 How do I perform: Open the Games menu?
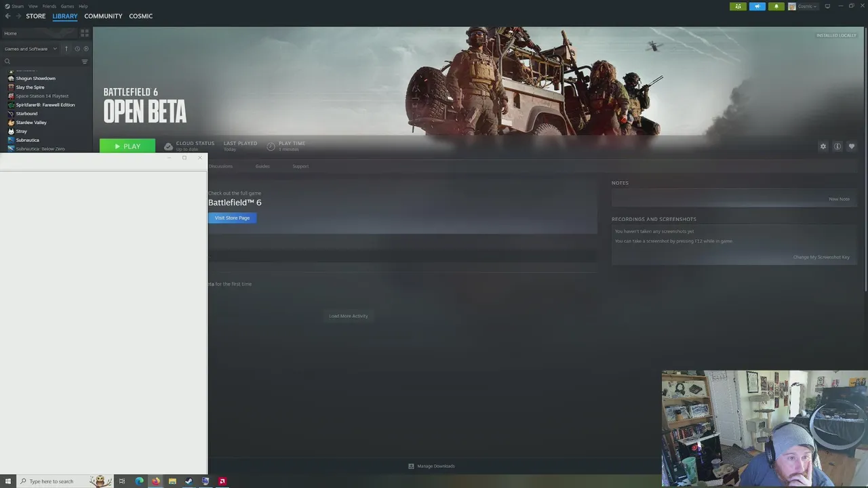click(67, 6)
